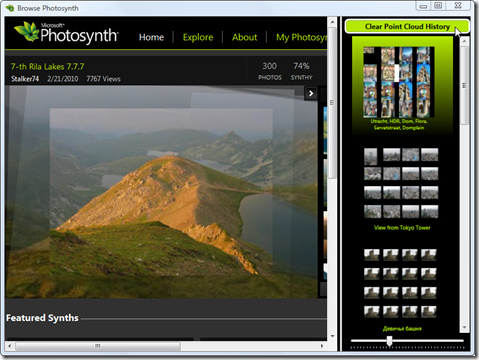Click the Девичья башня caption text
The height and width of the screenshot is (360, 479).
402,329
